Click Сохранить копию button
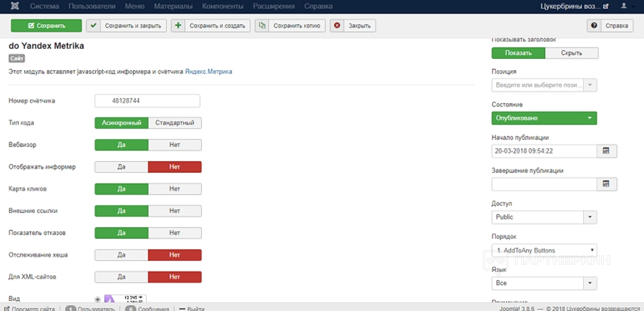The height and width of the screenshot is (311, 644). (290, 25)
